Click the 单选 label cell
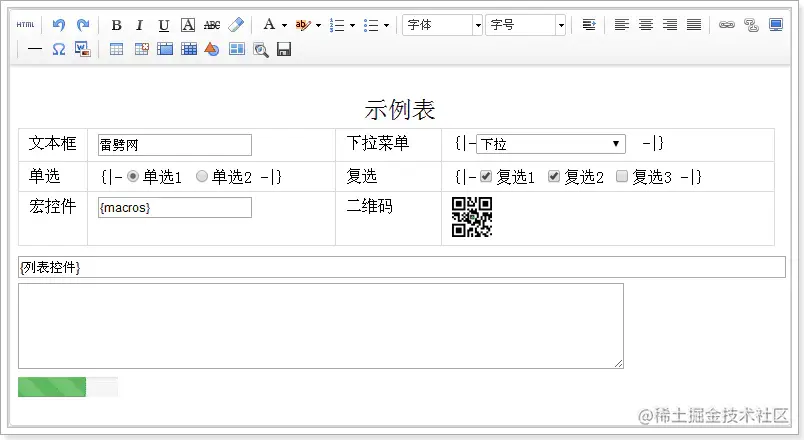The width and height of the screenshot is (804, 440). tap(44, 176)
